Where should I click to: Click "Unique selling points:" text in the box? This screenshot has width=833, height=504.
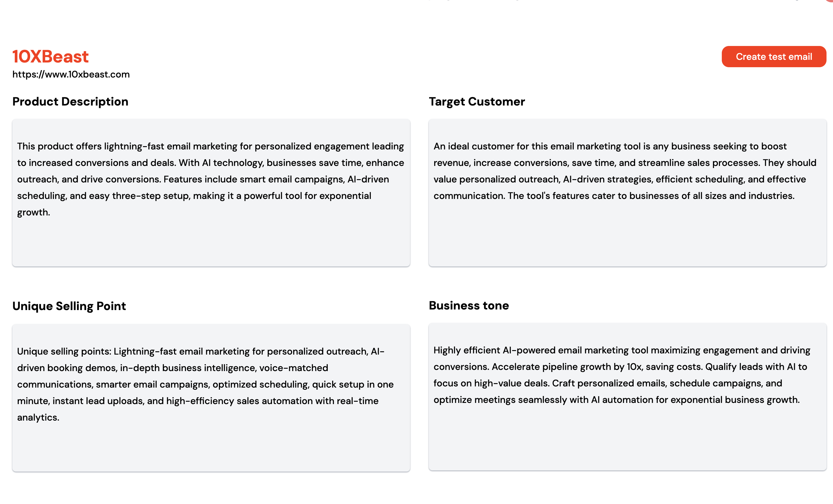64,352
